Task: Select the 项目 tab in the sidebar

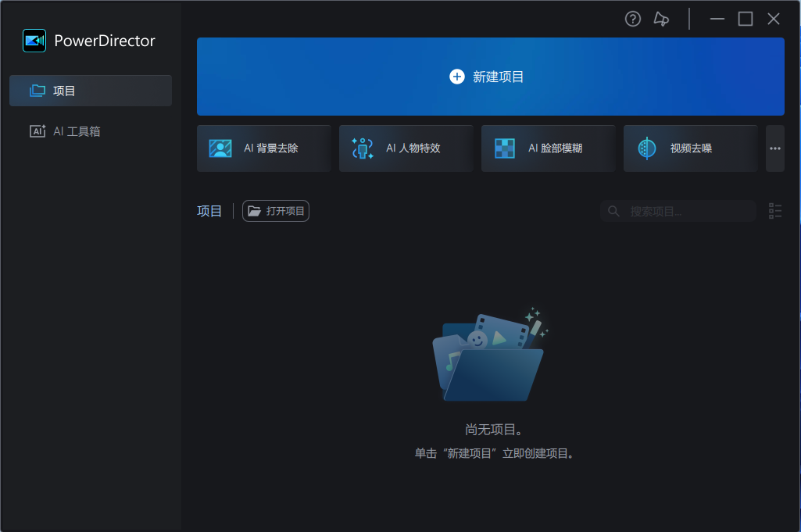Action: click(x=91, y=91)
